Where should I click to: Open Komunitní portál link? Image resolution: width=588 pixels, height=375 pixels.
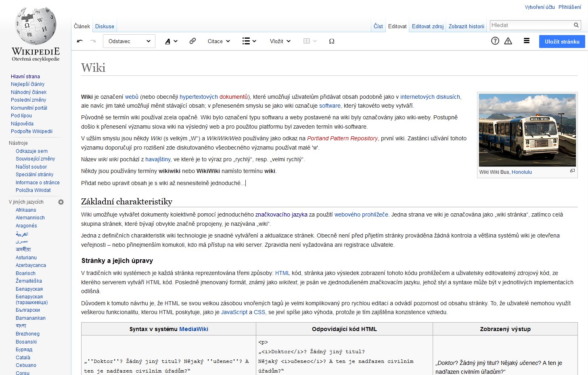click(x=29, y=108)
